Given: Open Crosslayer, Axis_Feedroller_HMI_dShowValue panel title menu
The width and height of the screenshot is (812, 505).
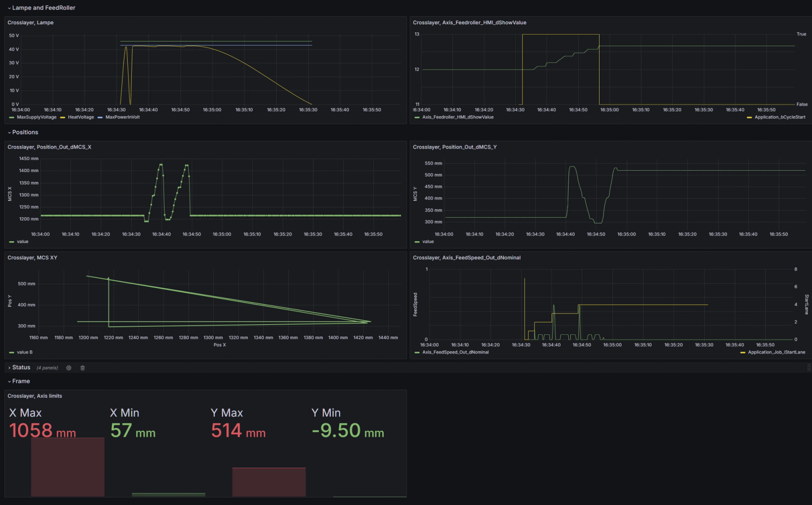Looking at the screenshot, I should click(x=469, y=22).
